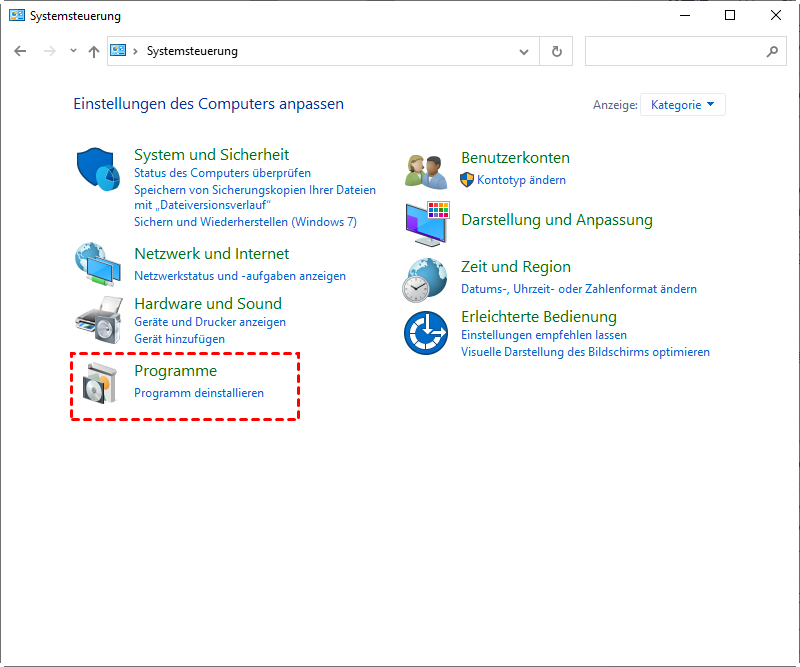Image resolution: width=800 pixels, height=667 pixels.
Task: Open Status des Computers überprüfen
Action: coord(222,173)
